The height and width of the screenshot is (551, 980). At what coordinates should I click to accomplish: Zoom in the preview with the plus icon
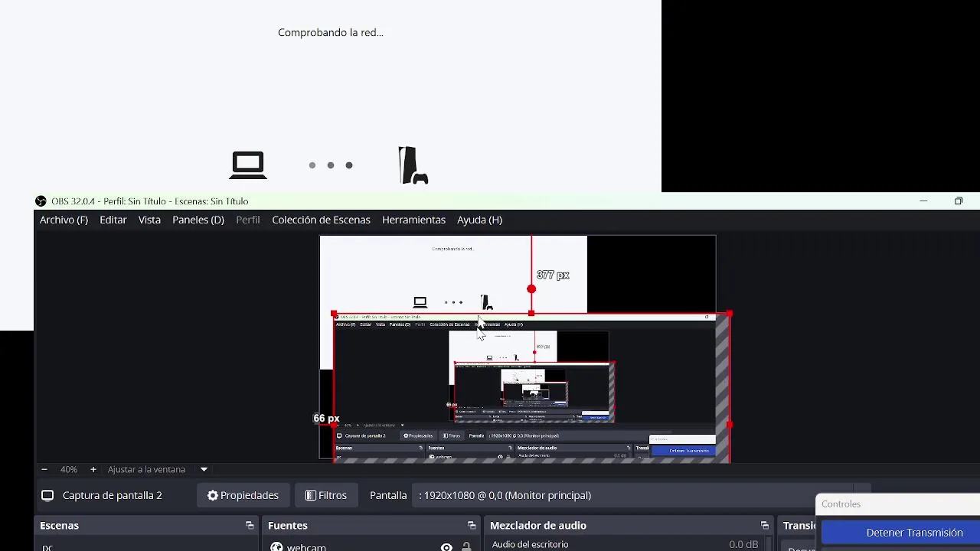(93, 469)
